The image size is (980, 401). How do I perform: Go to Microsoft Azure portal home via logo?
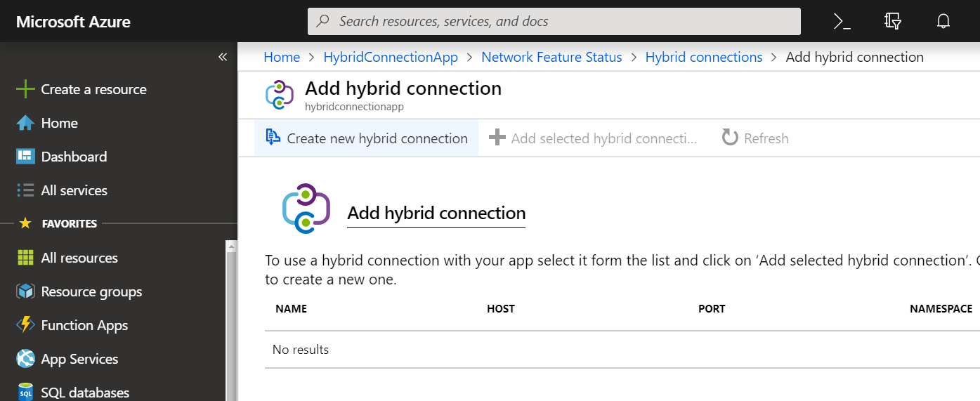point(73,22)
